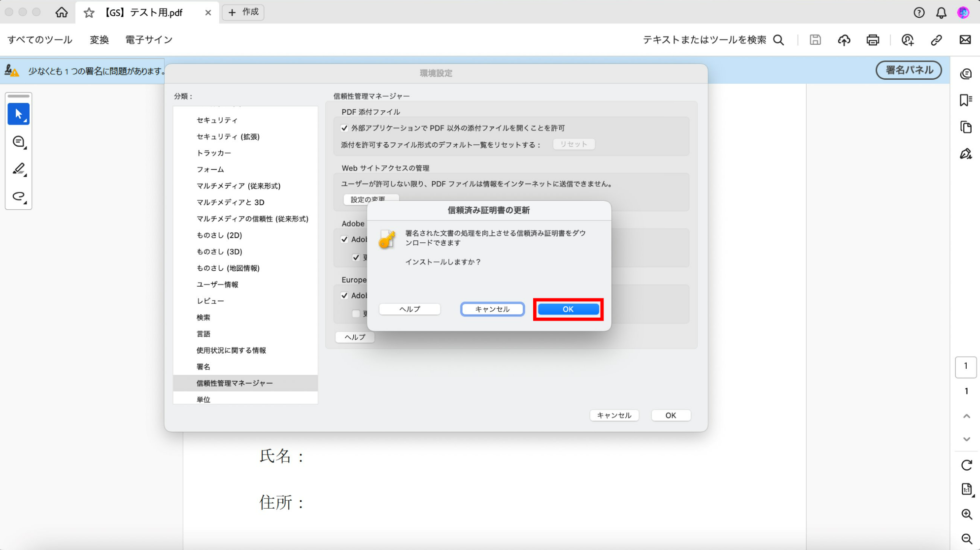Click the print icon in the top toolbar
This screenshot has height=550, width=980.
click(873, 40)
